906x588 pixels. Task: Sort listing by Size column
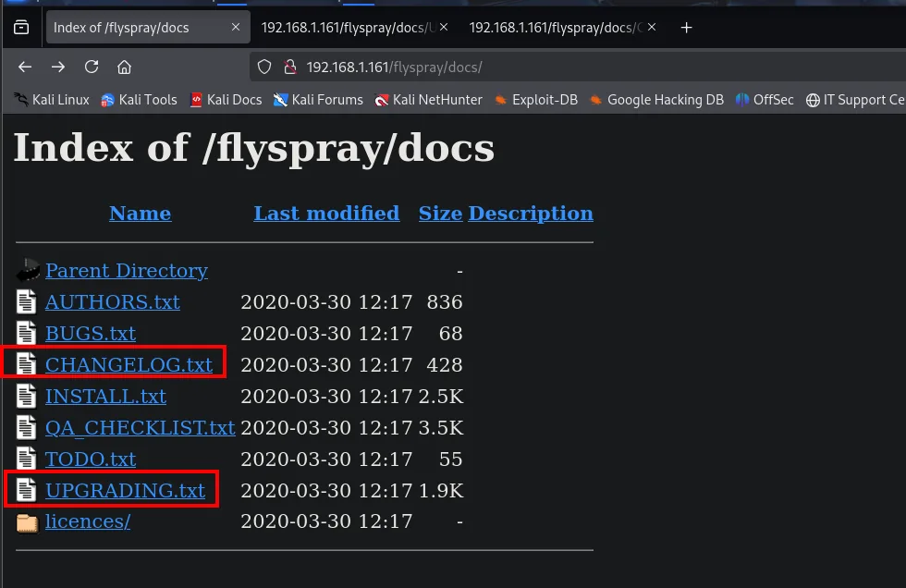click(440, 214)
